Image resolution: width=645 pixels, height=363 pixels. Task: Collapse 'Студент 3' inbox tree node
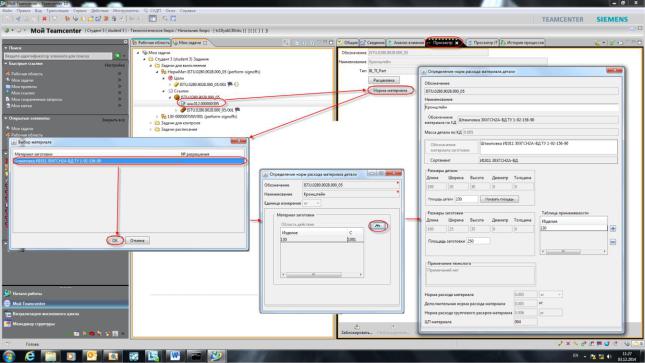(144, 59)
